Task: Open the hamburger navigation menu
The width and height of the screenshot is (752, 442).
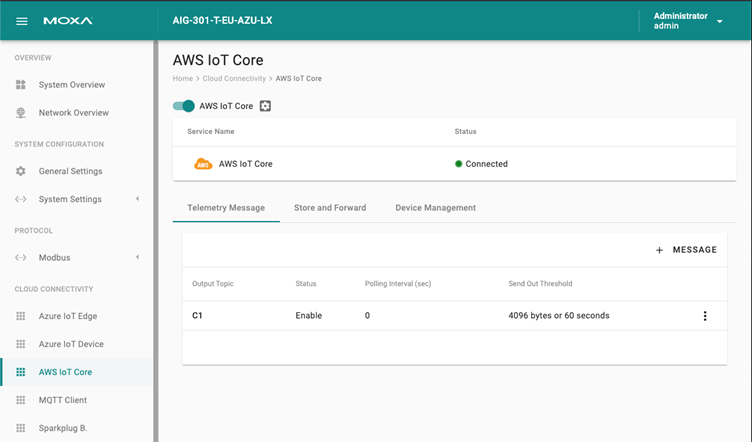Action: pos(22,21)
